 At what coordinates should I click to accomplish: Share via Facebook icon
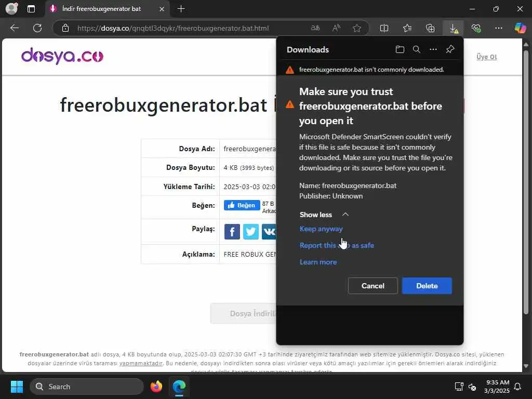coord(232,232)
